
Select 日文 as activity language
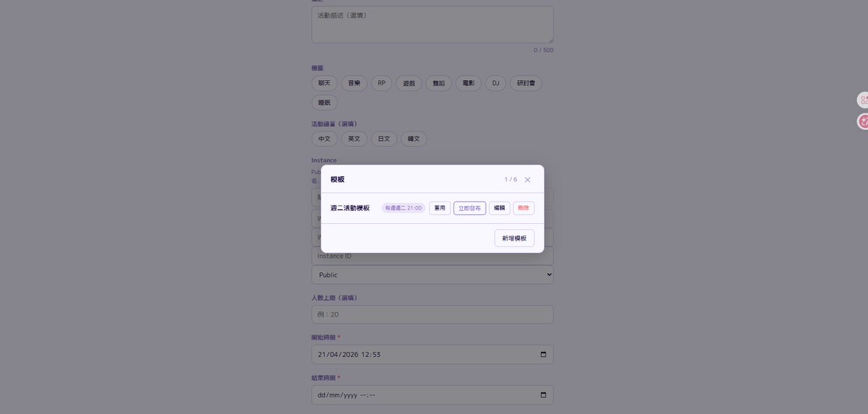click(x=384, y=139)
